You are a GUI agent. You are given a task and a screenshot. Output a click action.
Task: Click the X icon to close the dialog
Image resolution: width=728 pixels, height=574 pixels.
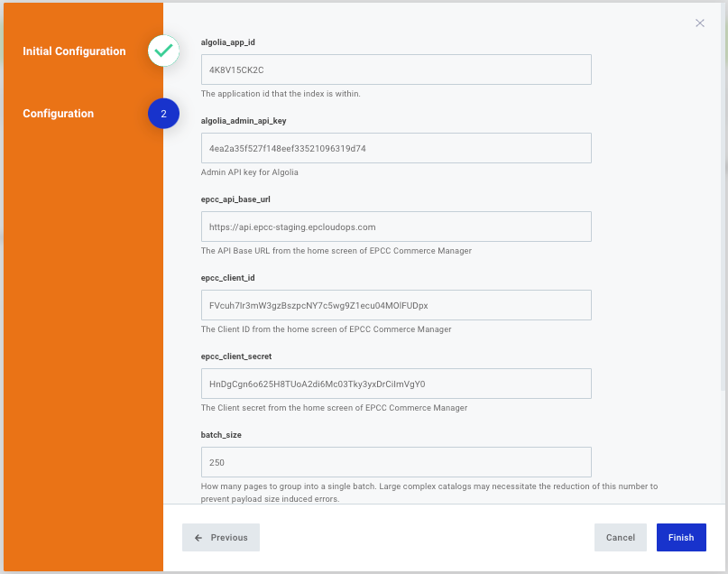(700, 23)
